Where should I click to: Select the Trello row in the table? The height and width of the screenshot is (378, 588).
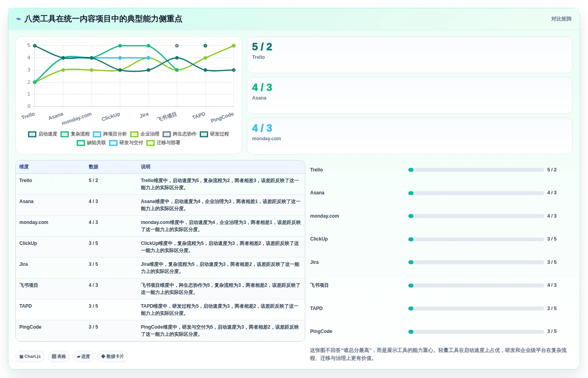coord(160,184)
